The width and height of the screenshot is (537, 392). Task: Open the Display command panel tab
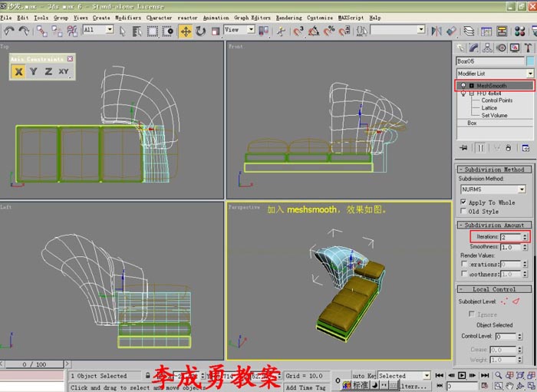pos(514,48)
